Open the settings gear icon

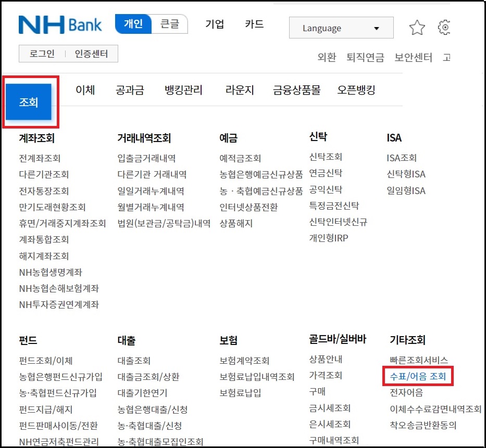444,28
